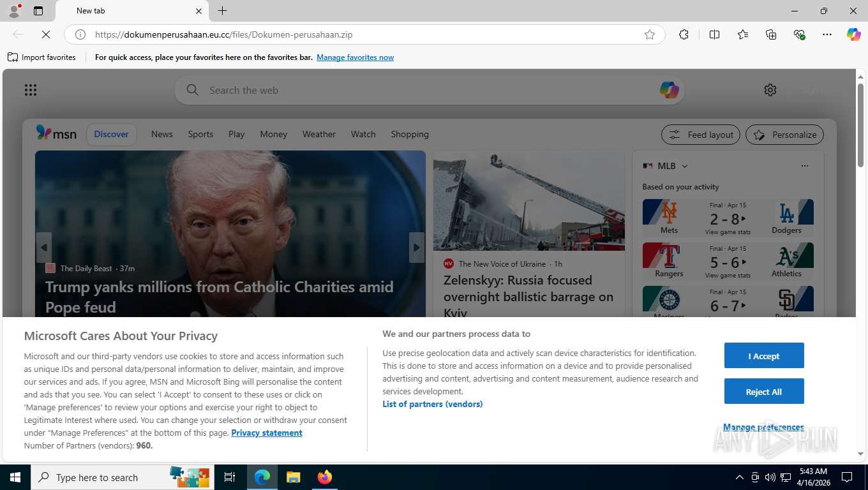868x490 pixels.
Task: Go to the msn logo home
Action: pos(56,133)
